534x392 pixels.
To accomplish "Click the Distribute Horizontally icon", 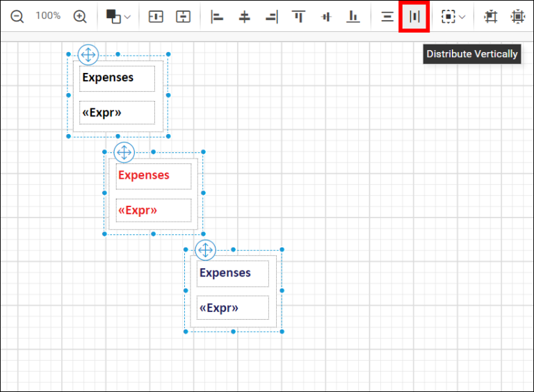I will click(387, 16).
